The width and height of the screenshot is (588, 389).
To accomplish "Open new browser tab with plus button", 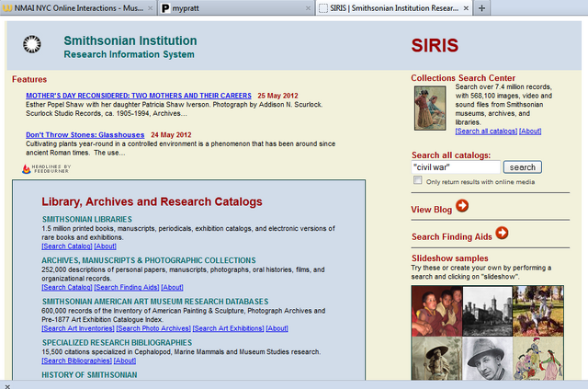I will click(481, 8).
